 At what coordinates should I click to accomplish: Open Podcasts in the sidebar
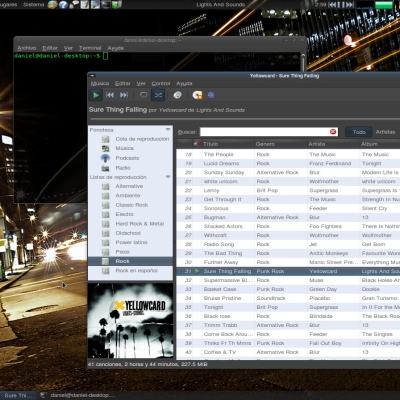point(130,158)
